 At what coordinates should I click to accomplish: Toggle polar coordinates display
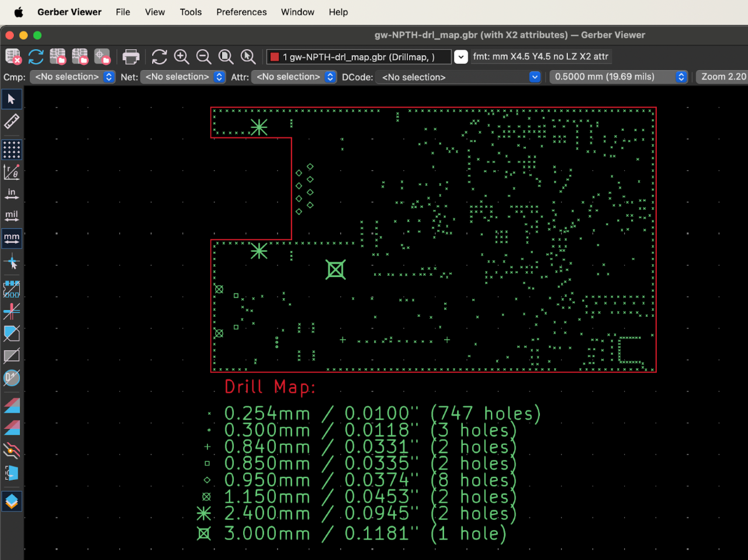pyautogui.click(x=12, y=172)
